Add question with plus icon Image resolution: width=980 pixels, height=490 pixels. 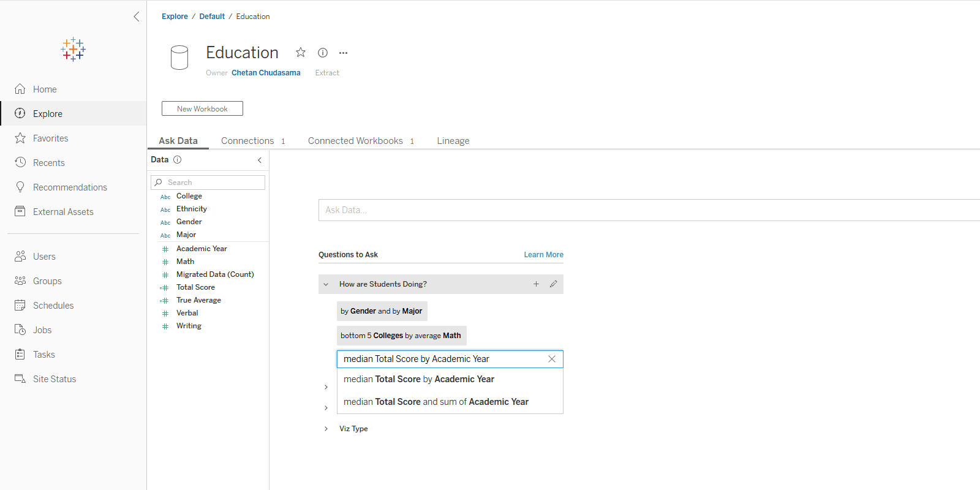coord(536,284)
